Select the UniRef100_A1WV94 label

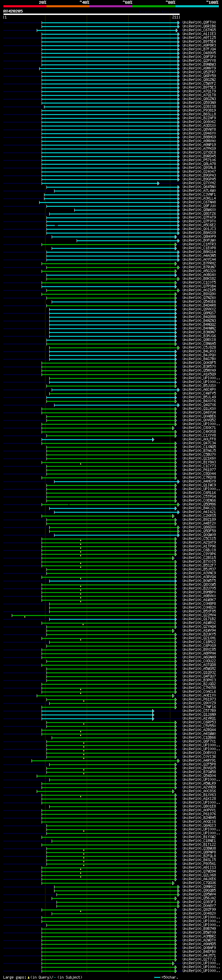click(x=199, y=630)
